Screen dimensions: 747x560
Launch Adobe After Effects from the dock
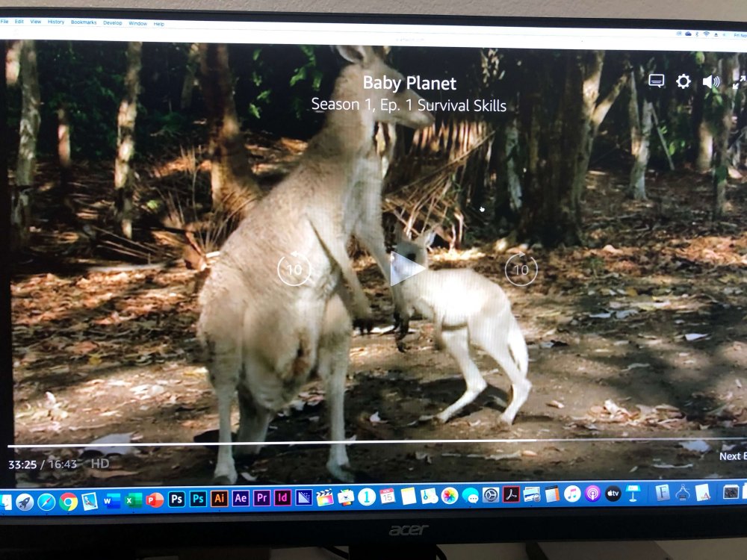click(x=241, y=499)
